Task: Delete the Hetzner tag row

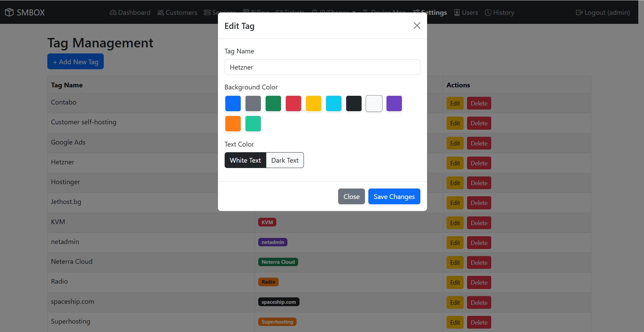Action: coord(479,163)
